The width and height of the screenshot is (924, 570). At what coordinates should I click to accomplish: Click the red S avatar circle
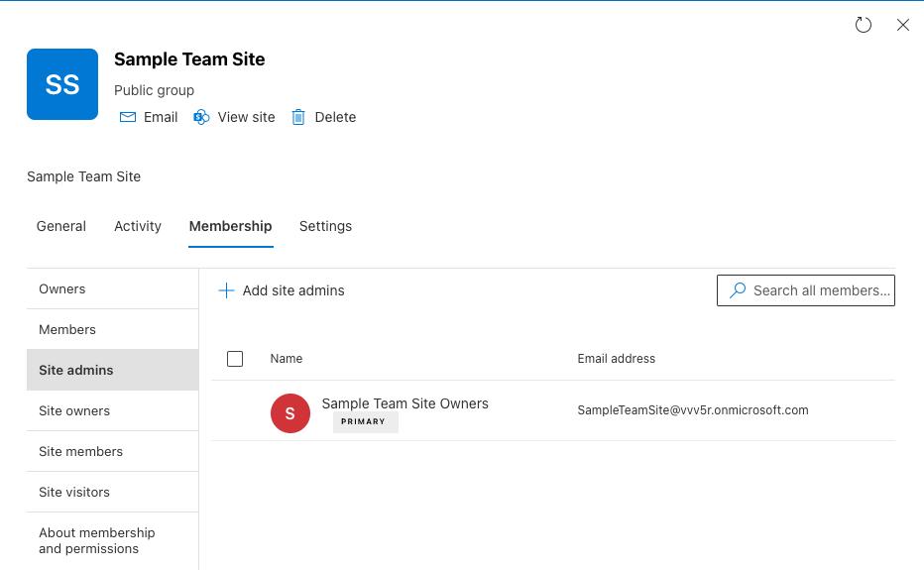289,413
